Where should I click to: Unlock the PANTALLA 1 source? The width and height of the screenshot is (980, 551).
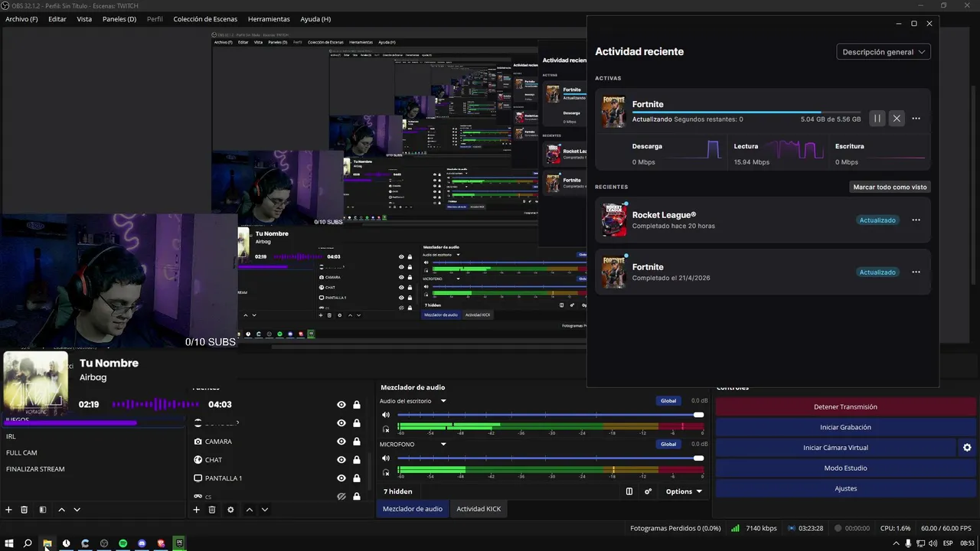coord(357,478)
